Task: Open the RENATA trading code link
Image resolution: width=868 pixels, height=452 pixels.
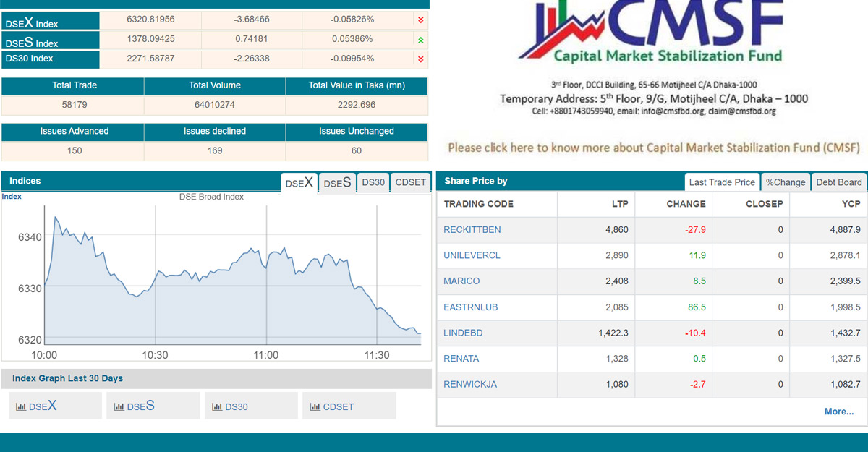Action: pyautogui.click(x=461, y=359)
